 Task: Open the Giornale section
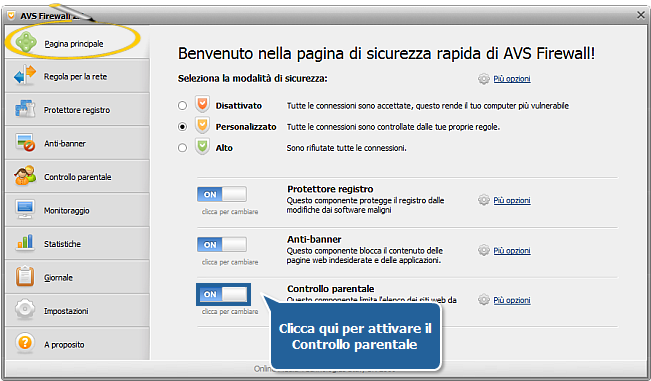[x=77, y=277]
